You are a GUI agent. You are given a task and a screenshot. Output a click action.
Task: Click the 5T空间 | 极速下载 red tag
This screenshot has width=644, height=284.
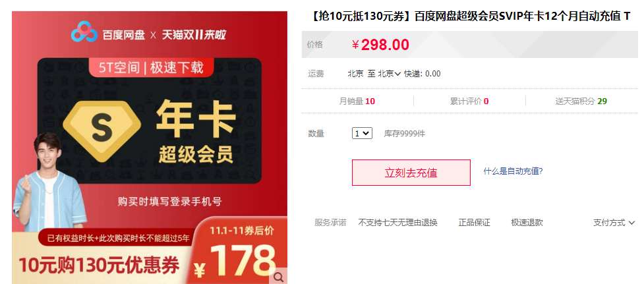tap(152, 67)
